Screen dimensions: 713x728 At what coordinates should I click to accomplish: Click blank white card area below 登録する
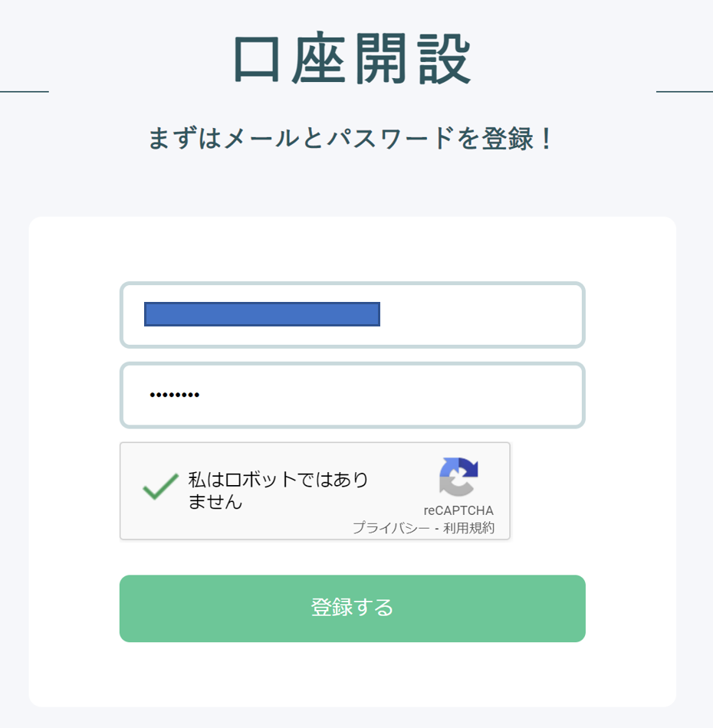click(x=353, y=674)
